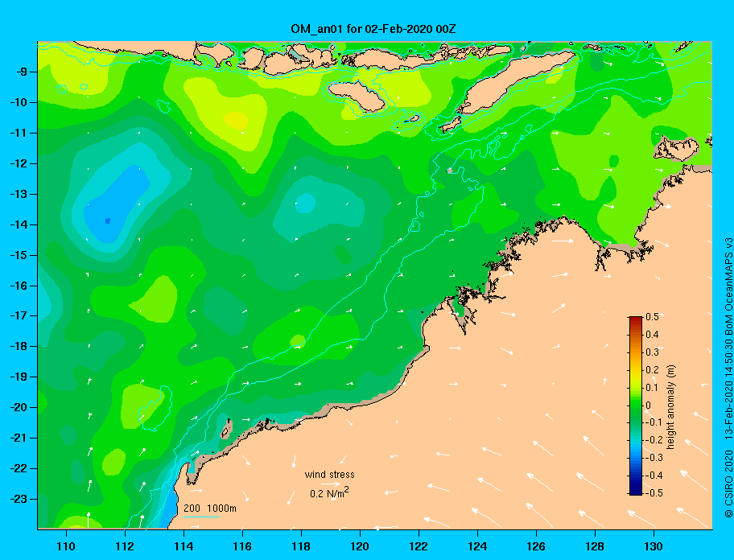
Task: Click the 0.5 label on the color scale
Action: coord(652,317)
